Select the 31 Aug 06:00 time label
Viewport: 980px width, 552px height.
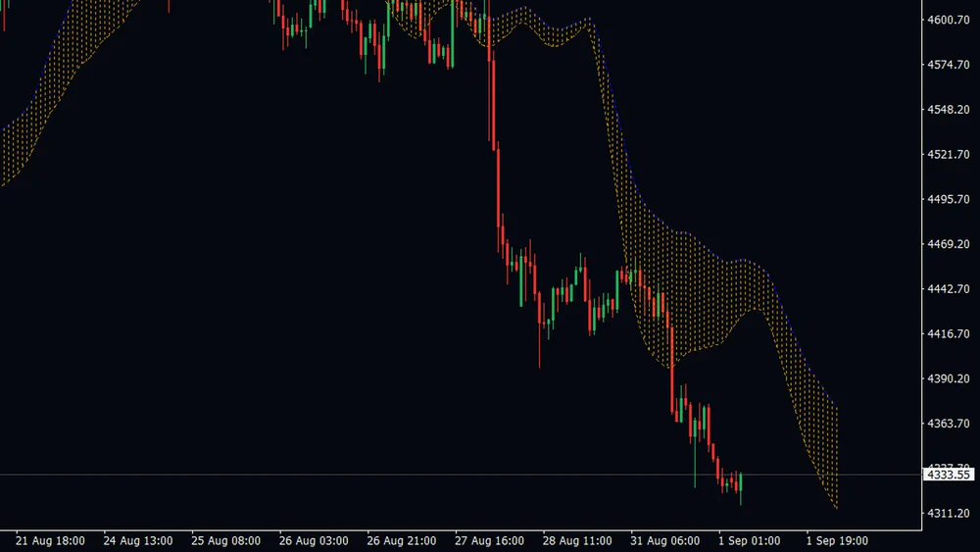click(x=665, y=541)
